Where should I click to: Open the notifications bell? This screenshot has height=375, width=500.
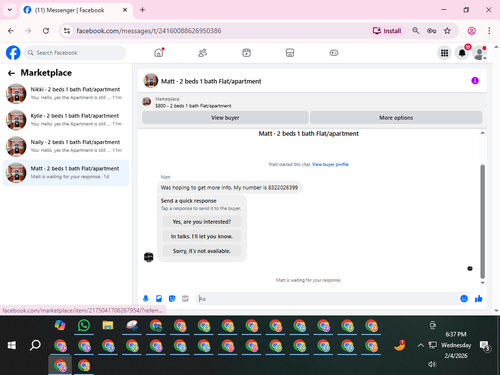tap(462, 53)
